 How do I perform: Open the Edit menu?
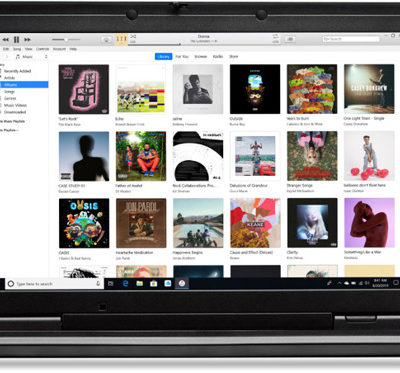(6, 49)
